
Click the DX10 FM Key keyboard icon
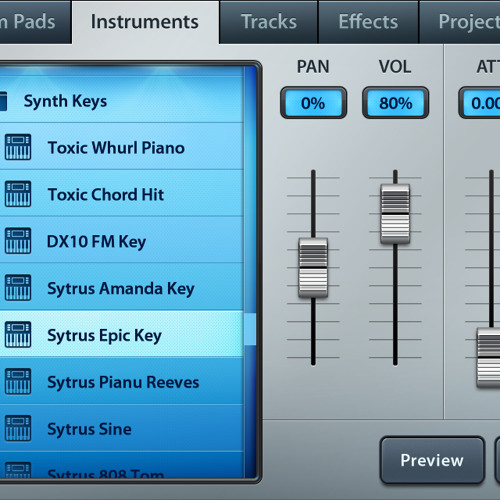pyautogui.click(x=18, y=241)
